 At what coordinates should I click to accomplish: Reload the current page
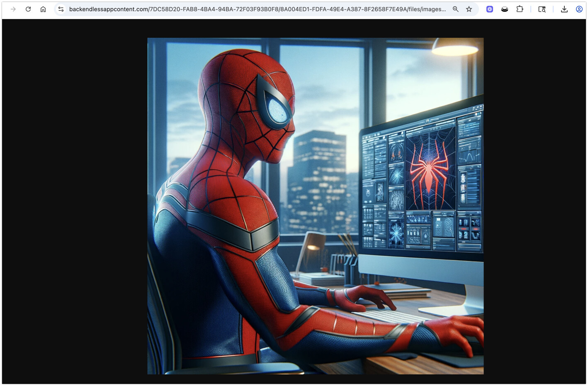tap(28, 9)
